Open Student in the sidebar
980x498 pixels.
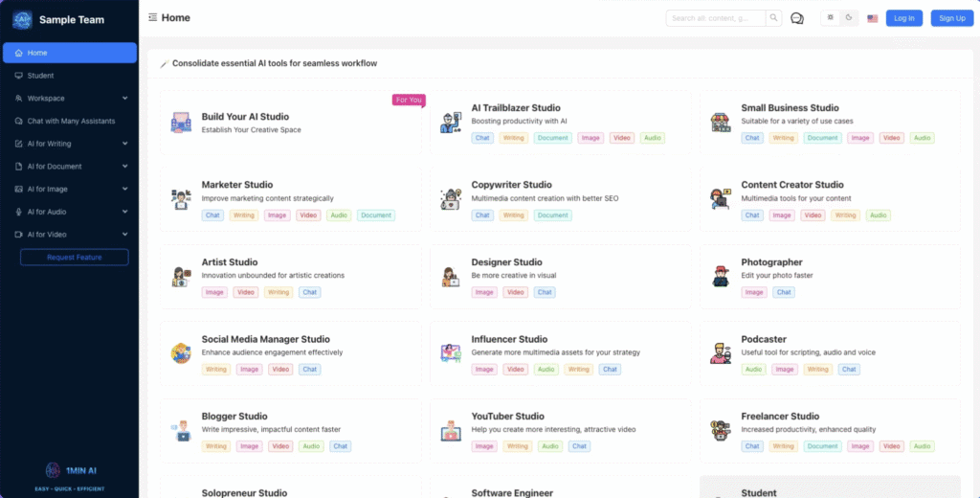click(x=40, y=76)
